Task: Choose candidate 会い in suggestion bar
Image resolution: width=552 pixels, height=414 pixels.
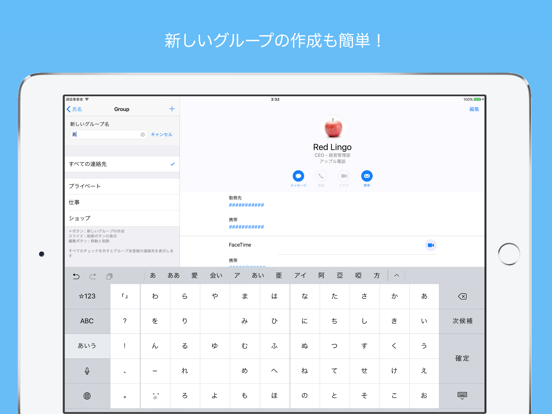Action: tap(216, 276)
